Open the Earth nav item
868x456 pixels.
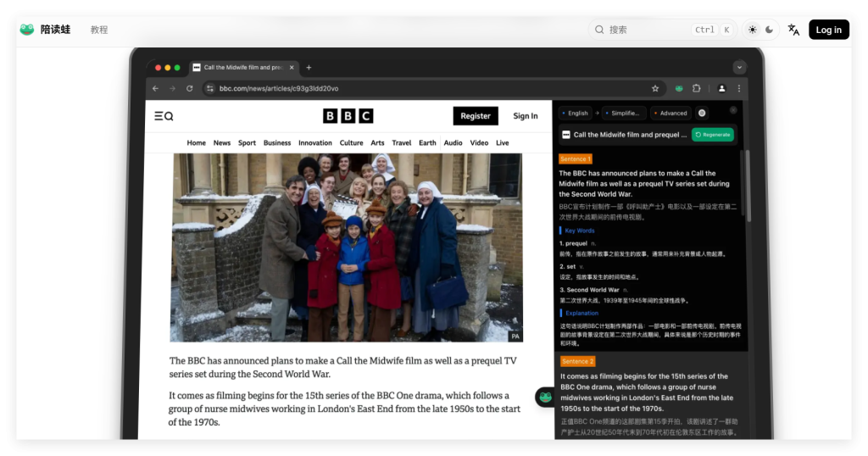click(427, 142)
